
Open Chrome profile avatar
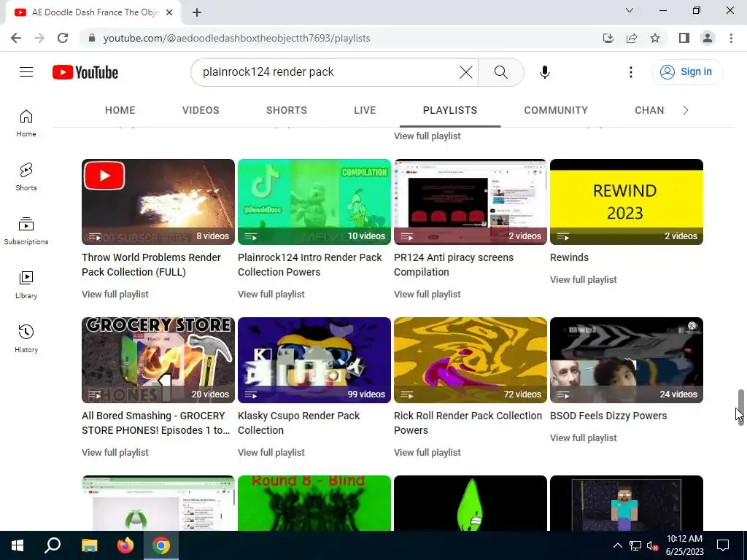click(x=708, y=38)
